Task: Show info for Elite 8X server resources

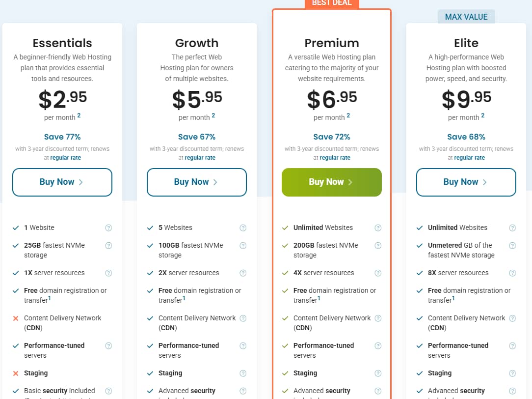Action: [512, 273]
